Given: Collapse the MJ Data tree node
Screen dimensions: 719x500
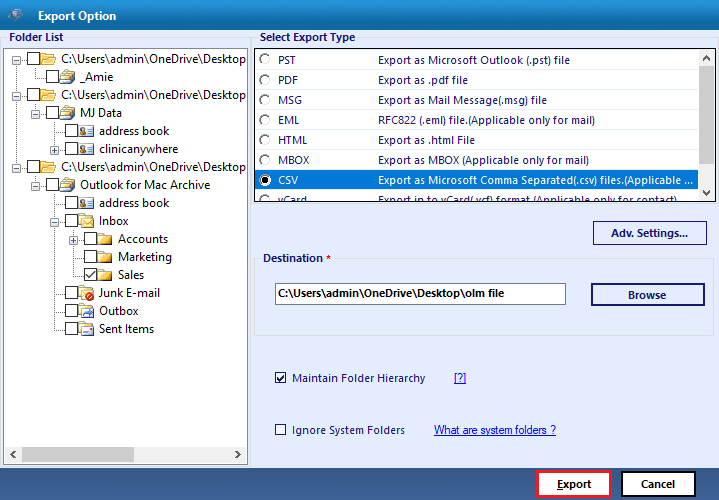Looking at the screenshot, I should tap(35, 114).
